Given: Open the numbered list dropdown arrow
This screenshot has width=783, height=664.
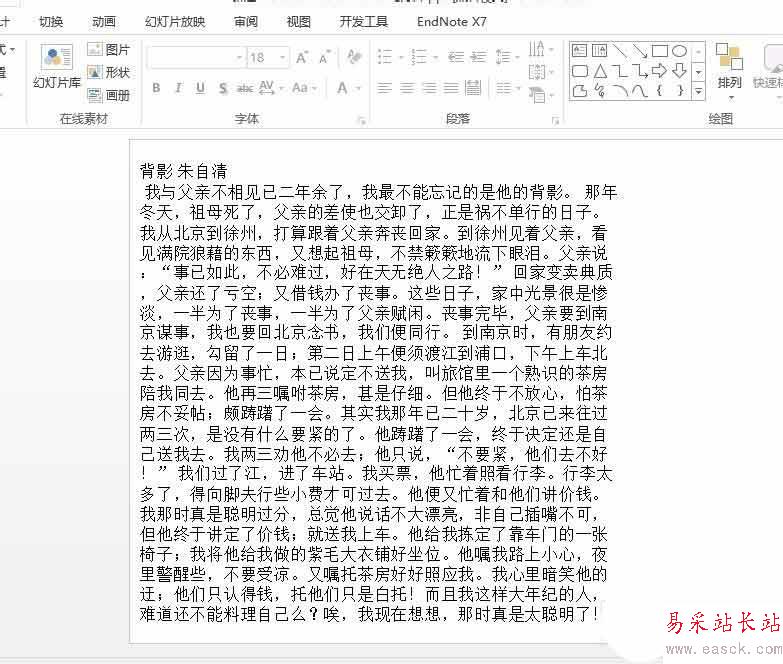Looking at the screenshot, I should click(x=435, y=57).
